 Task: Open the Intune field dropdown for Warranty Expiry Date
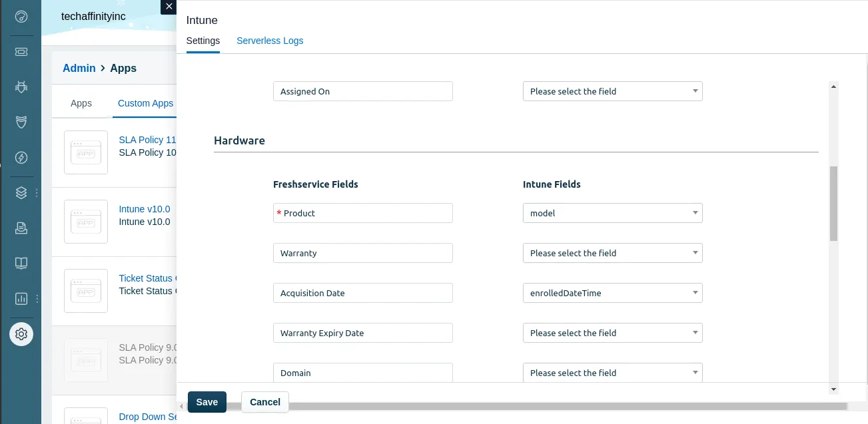pos(613,333)
